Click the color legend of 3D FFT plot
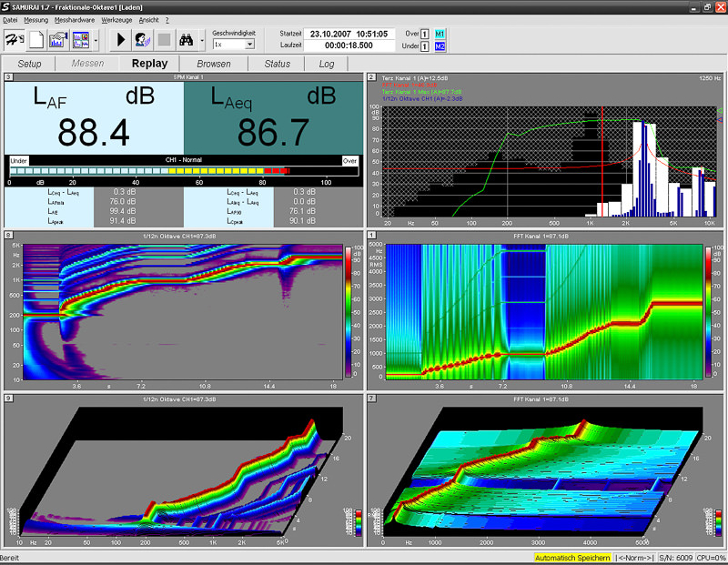The width and height of the screenshot is (728, 565). 719,523
